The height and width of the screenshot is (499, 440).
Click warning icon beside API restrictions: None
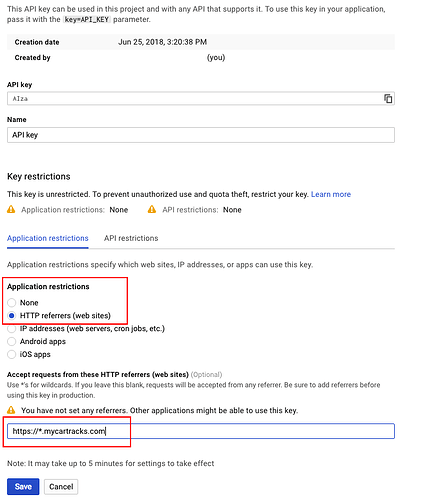(152, 209)
